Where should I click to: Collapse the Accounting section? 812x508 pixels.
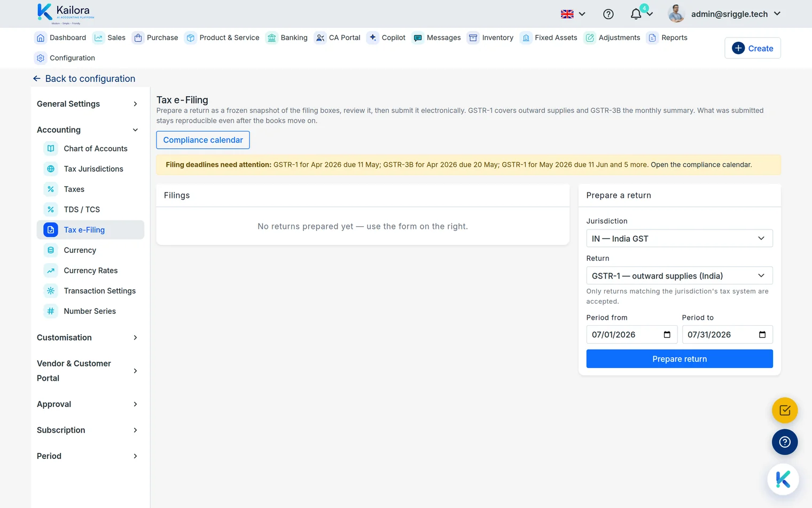[87, 130]
